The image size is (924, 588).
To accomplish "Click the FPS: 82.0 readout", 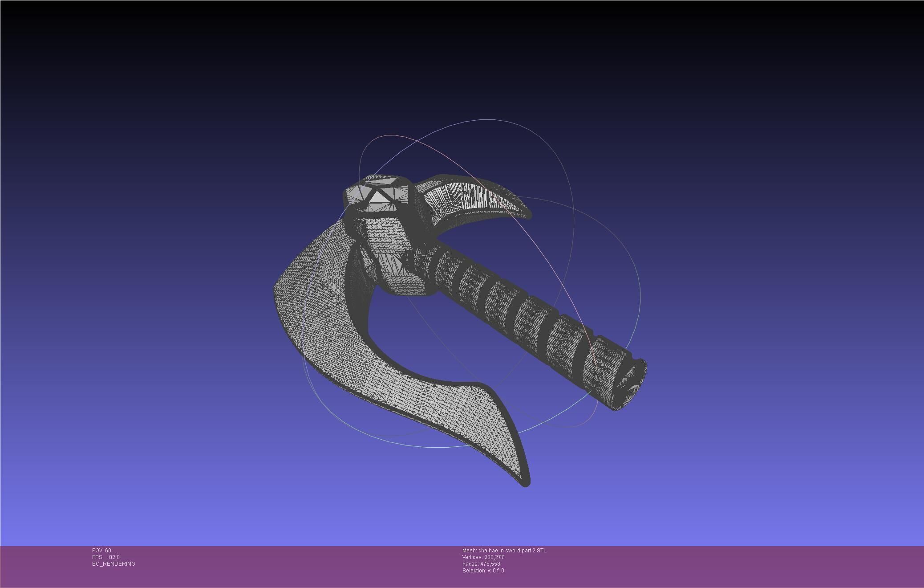I will click(x=106, y=557).
